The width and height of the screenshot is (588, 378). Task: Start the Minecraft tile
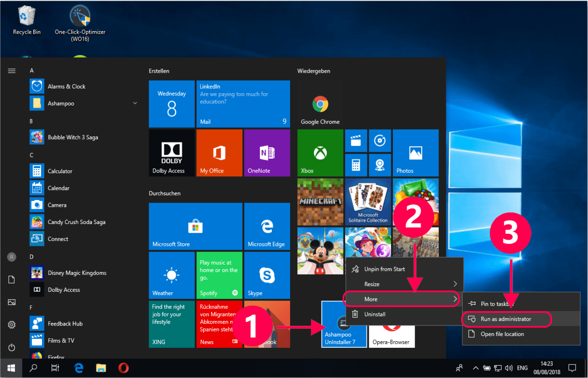point(320,202)
